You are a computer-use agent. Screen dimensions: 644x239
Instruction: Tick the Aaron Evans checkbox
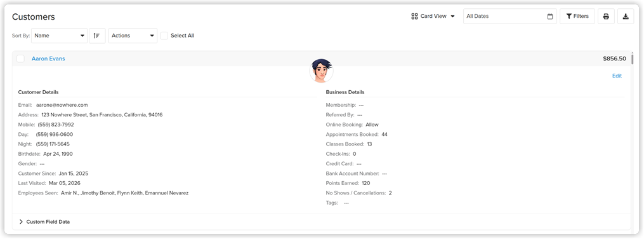20,59
